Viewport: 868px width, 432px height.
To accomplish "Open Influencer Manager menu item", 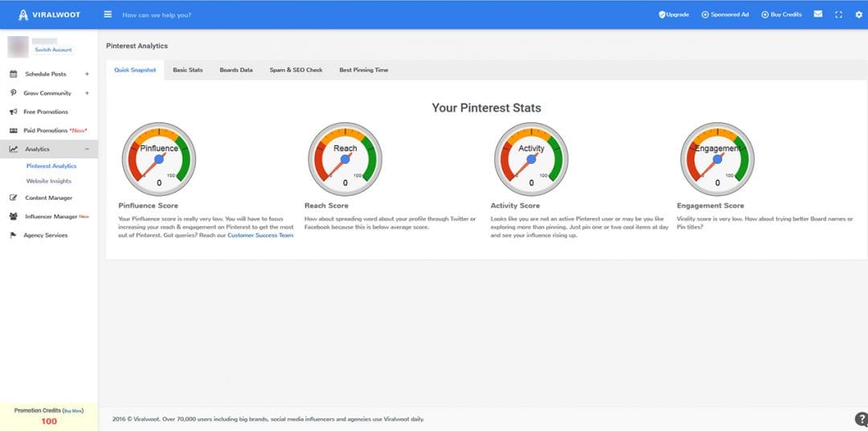I will (x=49, y=217).
